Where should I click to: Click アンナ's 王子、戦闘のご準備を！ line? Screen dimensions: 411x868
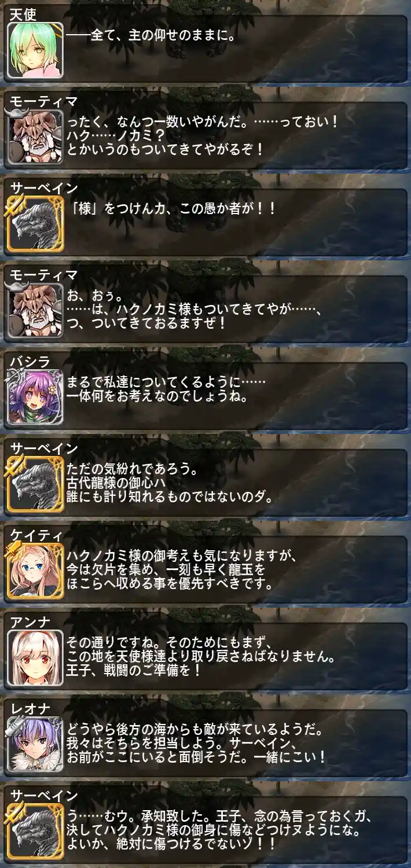pos(134,671)
